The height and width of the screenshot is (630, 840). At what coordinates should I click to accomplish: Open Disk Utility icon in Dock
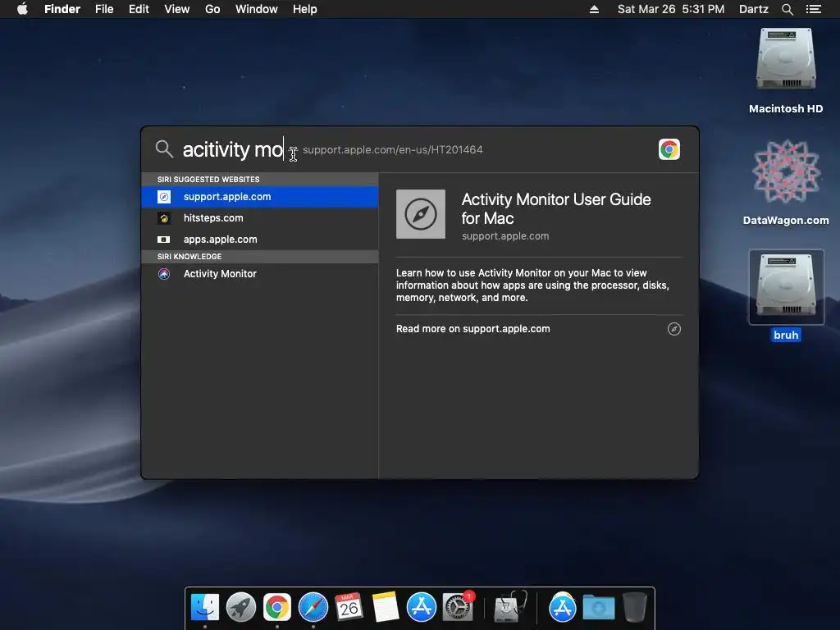pyautogui.click(x=509, y=607)
